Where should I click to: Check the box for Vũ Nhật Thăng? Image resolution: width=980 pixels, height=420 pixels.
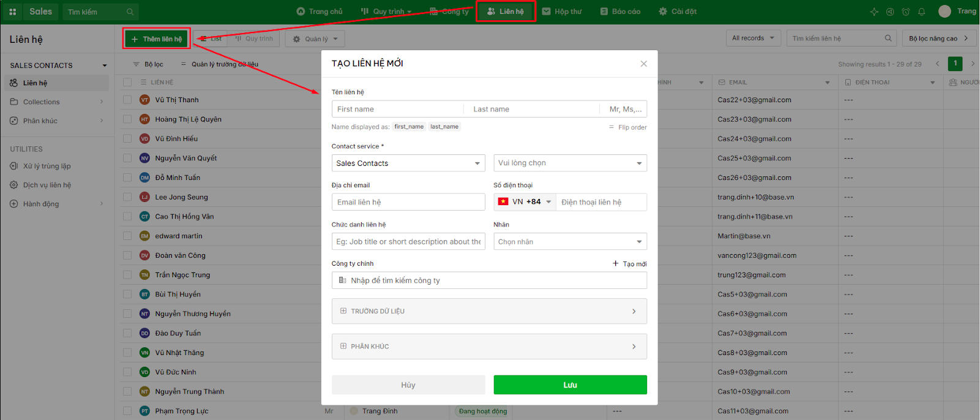click(x=127, y=353)
